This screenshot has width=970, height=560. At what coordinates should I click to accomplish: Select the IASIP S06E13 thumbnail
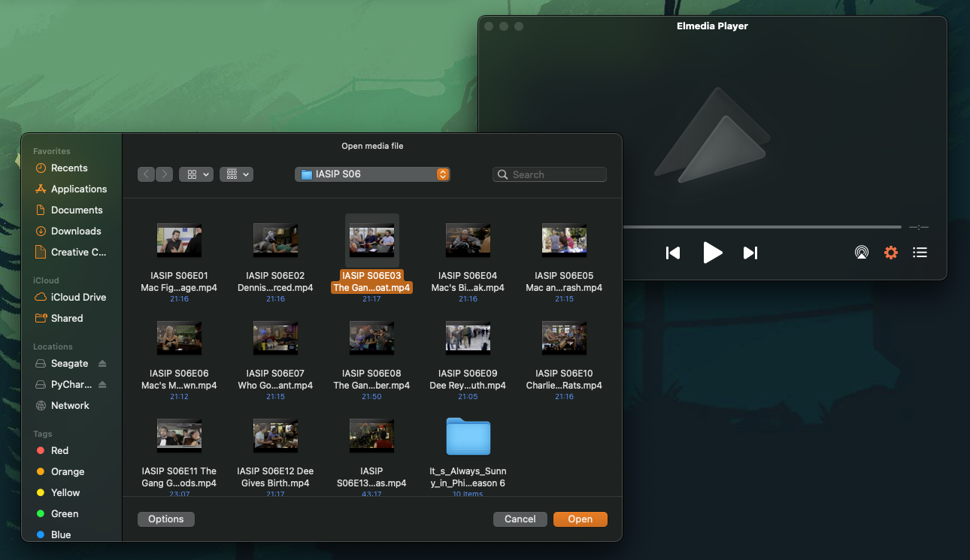point(371,436)
